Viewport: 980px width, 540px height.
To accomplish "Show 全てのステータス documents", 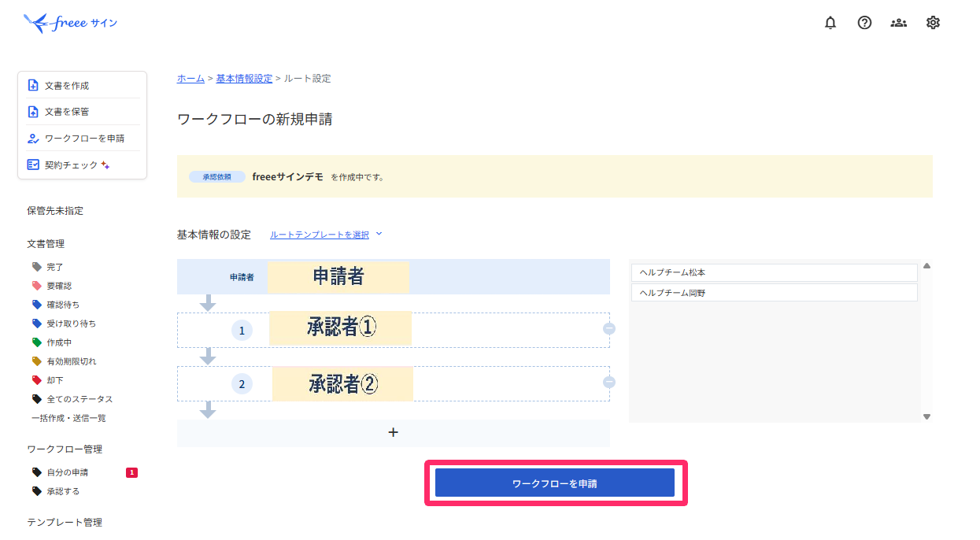I will (x=80, y=399).
